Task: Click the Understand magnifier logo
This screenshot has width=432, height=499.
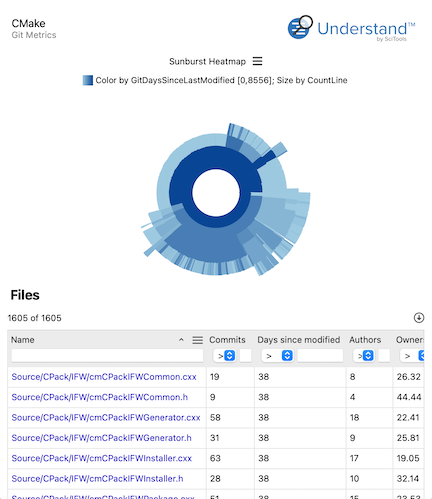Action: click(x=300, y=27)
